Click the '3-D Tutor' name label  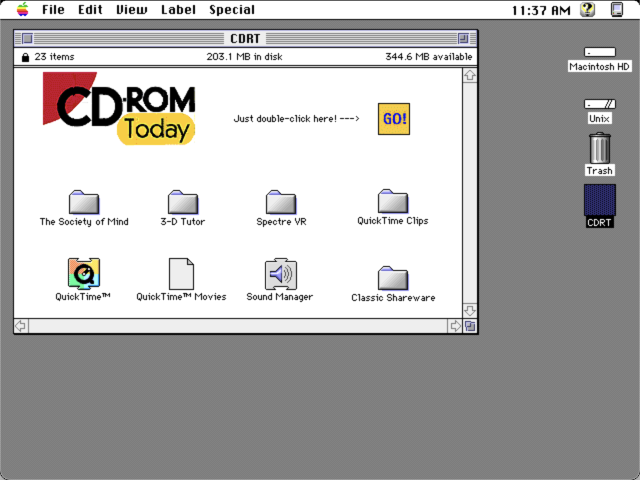coord(183,222)
